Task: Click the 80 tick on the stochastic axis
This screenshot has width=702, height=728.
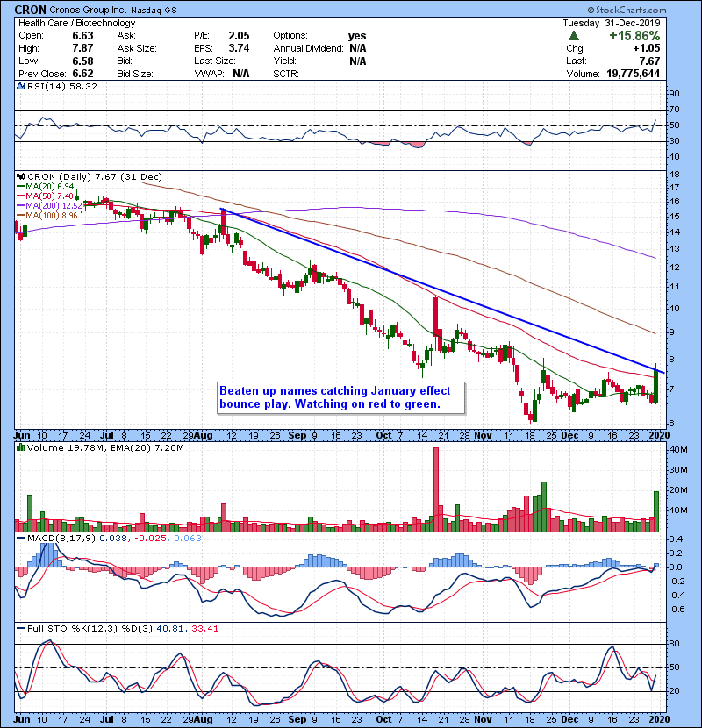Action: tap(674, 644)
